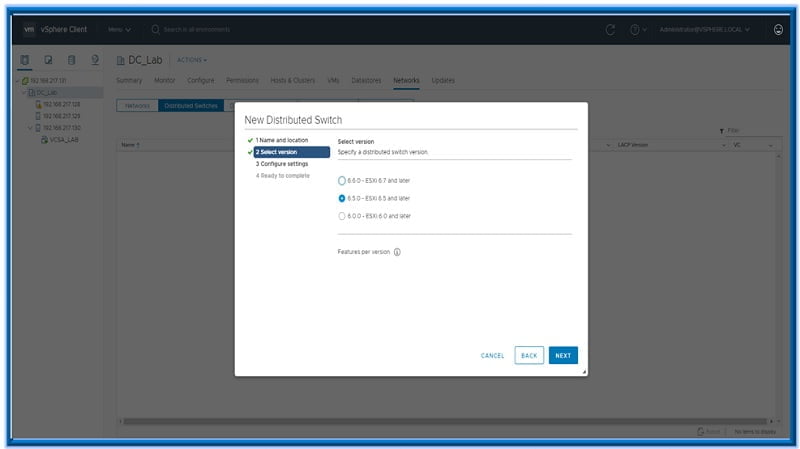Select 6.6.0 - ESXi 6.7 and later

click(342, 181)
